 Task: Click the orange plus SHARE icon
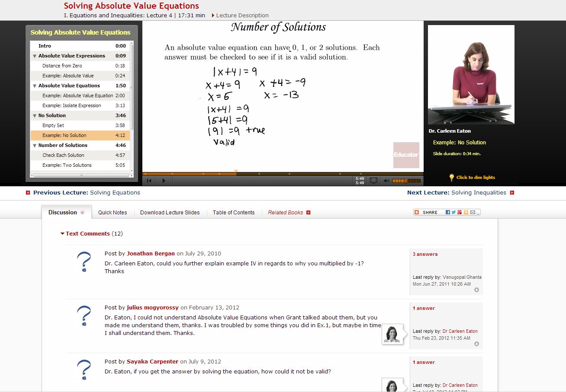click(416, 212)
